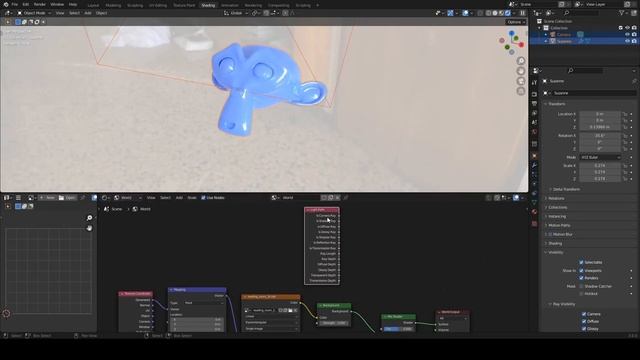640x360 pixels.
Task: Toggle Show In Viewports checkbox
Action: click(x=581, y=271)
